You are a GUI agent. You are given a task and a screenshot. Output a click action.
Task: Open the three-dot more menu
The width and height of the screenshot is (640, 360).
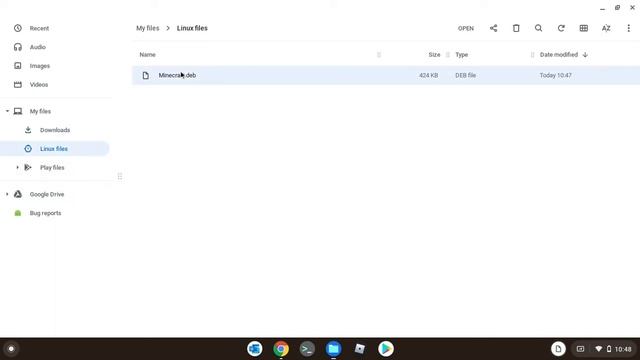tap(629, 28)
